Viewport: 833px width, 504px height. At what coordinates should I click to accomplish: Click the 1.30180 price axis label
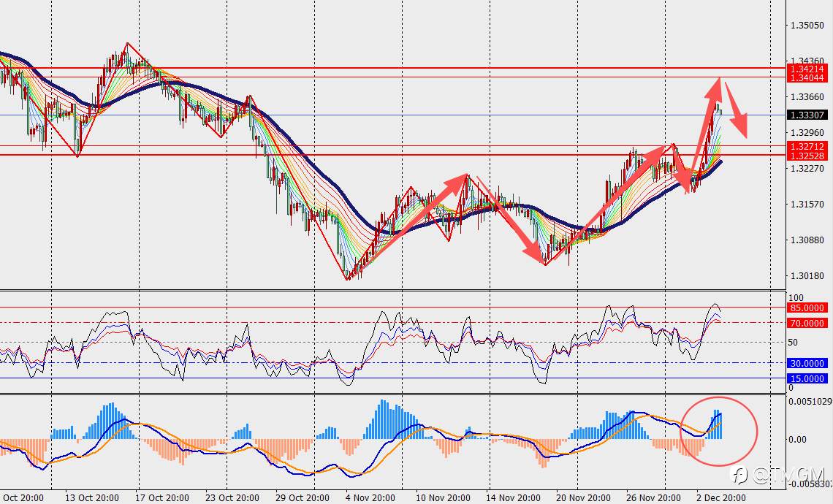pos(807,276)
